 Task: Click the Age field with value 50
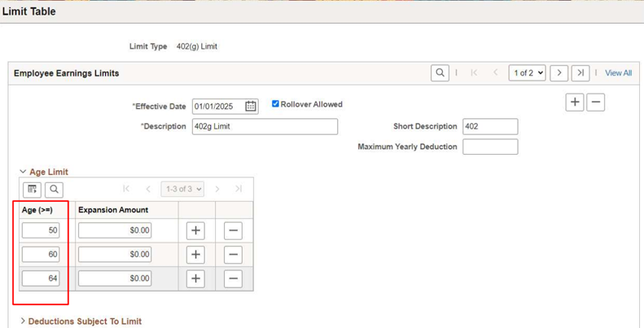[x=41, y=230]
